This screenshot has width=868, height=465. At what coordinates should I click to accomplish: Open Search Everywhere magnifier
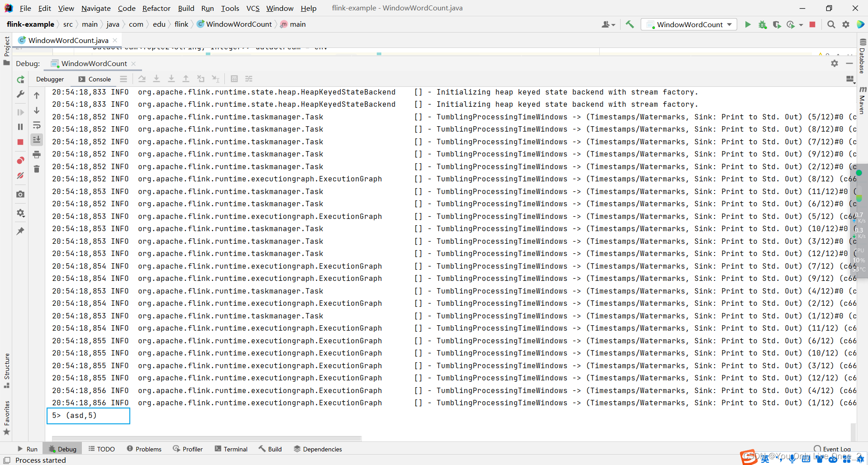831,24
